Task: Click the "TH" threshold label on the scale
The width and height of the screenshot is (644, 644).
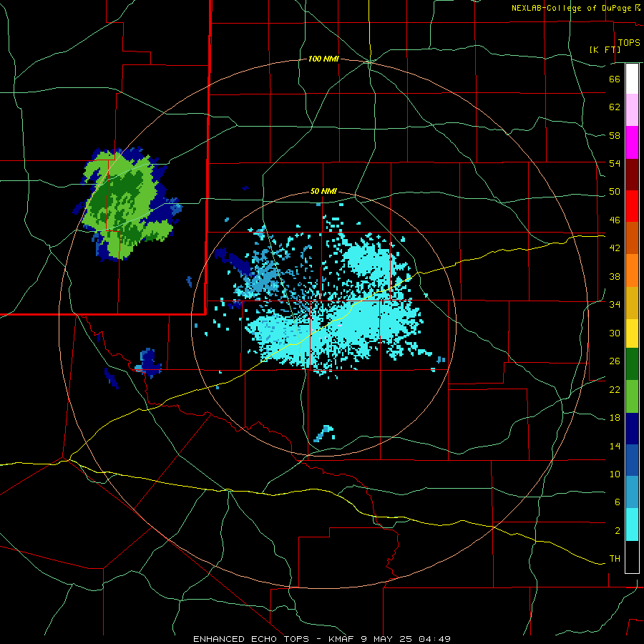Action: (x=615, y=558)
